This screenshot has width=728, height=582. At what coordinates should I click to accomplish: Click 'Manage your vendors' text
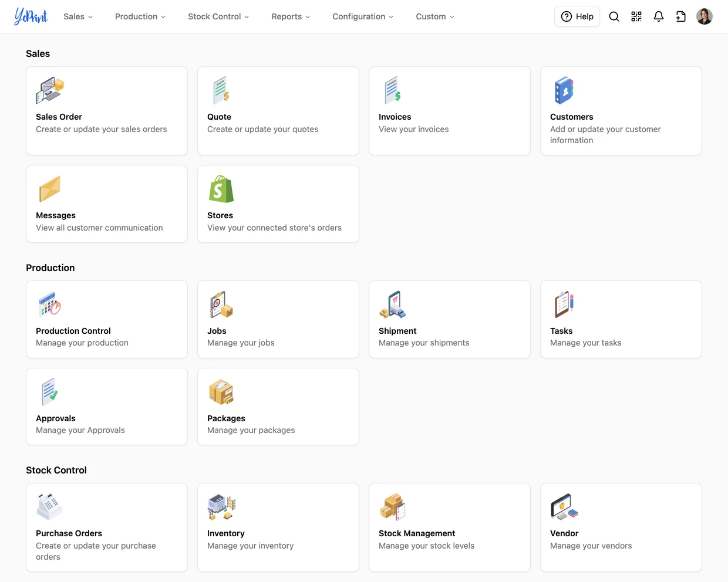pos(591,546)
